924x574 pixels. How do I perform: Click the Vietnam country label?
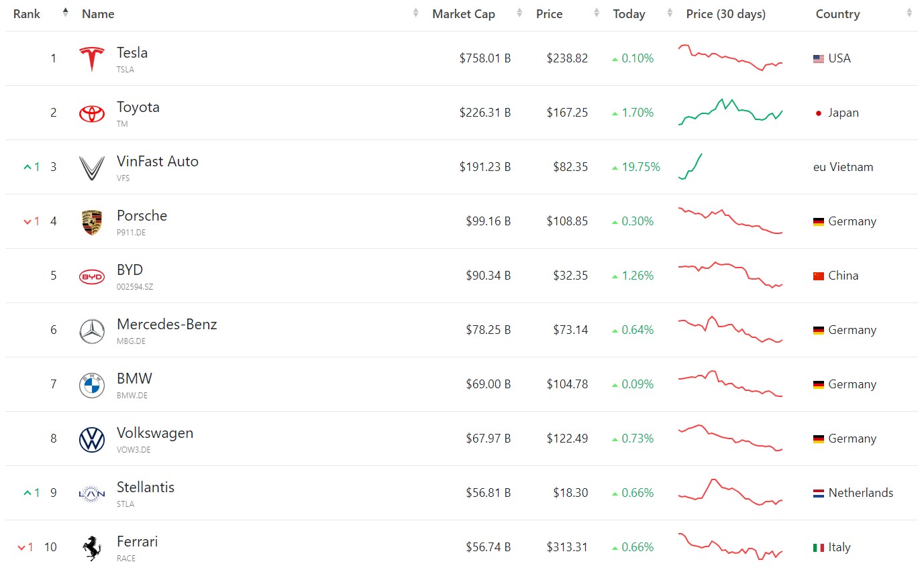(x=851, y=168)
